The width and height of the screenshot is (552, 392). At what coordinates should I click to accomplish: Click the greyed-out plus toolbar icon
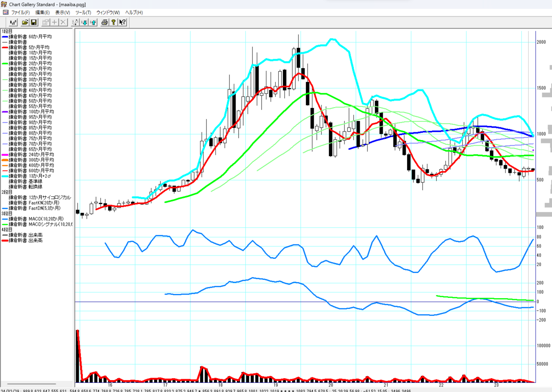point(54,22)
